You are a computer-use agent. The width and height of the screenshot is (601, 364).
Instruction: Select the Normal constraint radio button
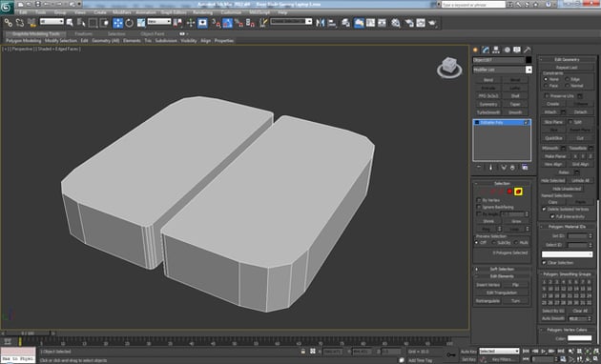pos(568,86)
